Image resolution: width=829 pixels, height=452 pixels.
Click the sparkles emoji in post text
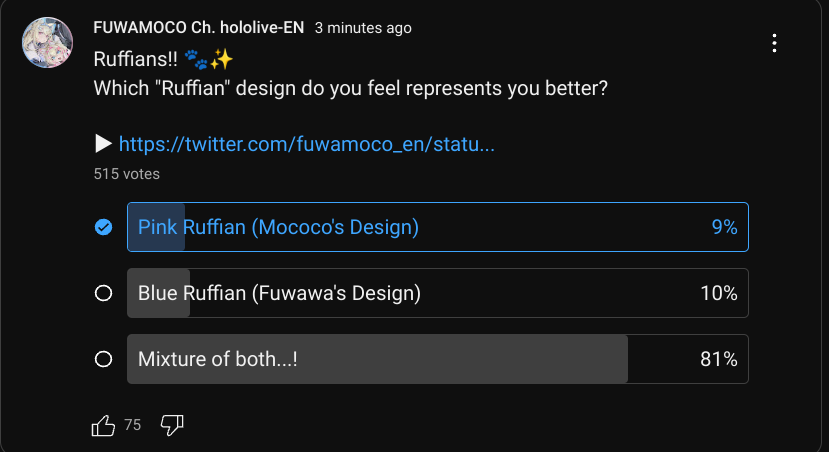click(221, 59)
